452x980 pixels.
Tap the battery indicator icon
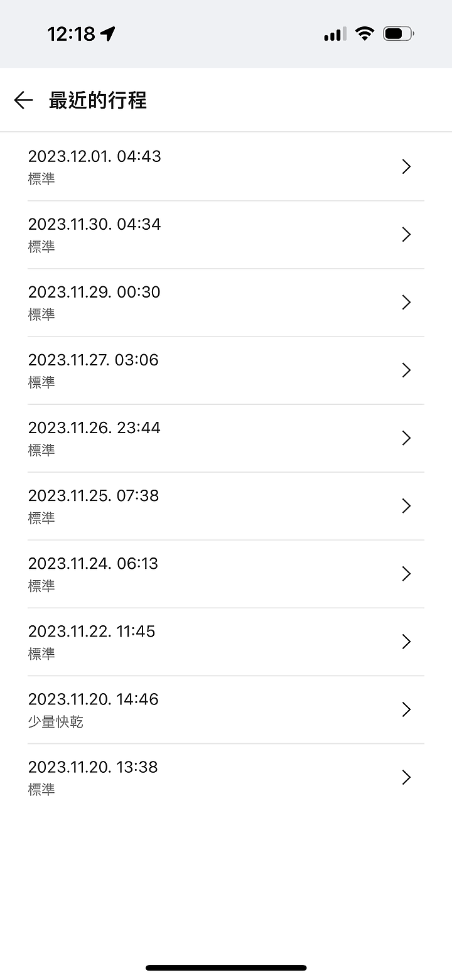tap(399, 34)
